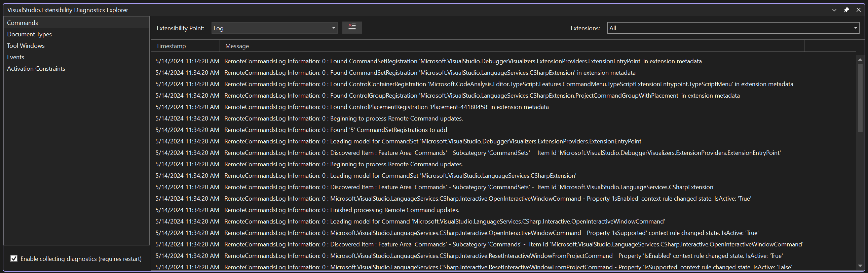Click the vertical scrollbar thumb
The width and height of the screenshot is (868, 273).
click(860, 98)
